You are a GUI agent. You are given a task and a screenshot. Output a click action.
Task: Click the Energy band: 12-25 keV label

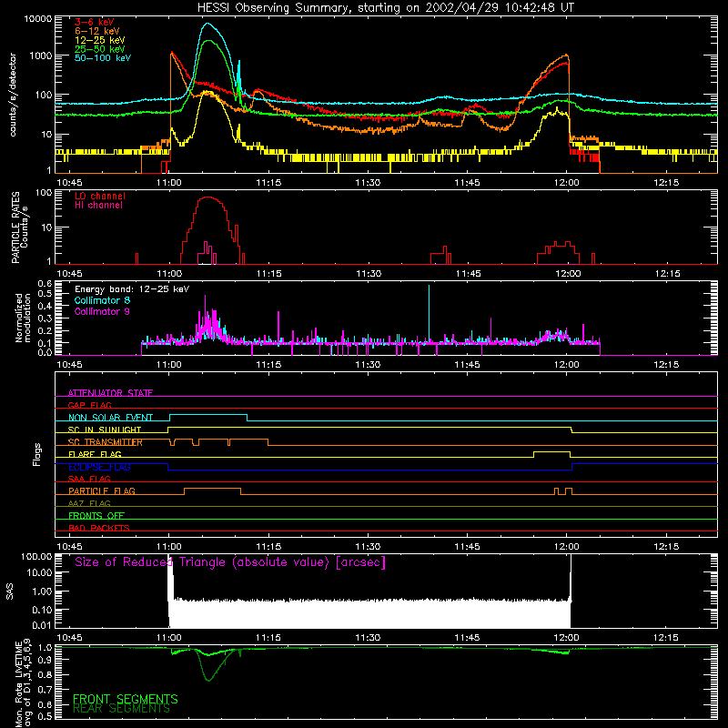(132, 289)
